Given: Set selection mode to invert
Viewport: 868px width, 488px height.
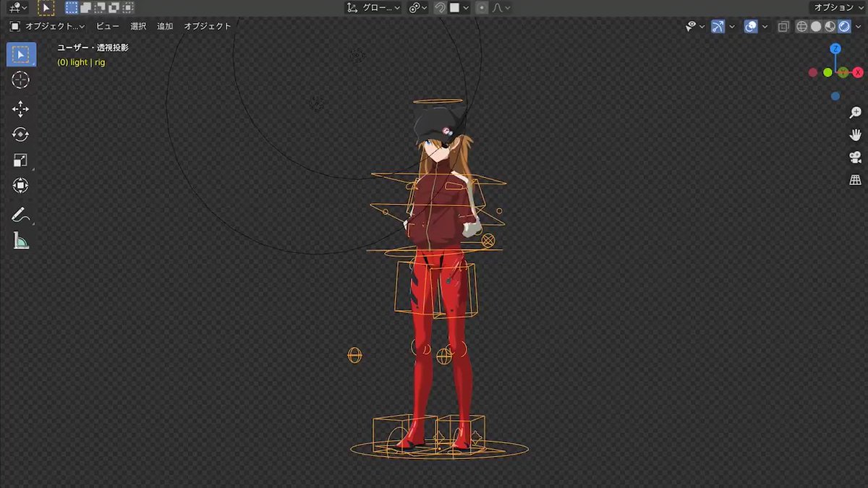Looking at the screenshot, I should (x=114, y=8).
